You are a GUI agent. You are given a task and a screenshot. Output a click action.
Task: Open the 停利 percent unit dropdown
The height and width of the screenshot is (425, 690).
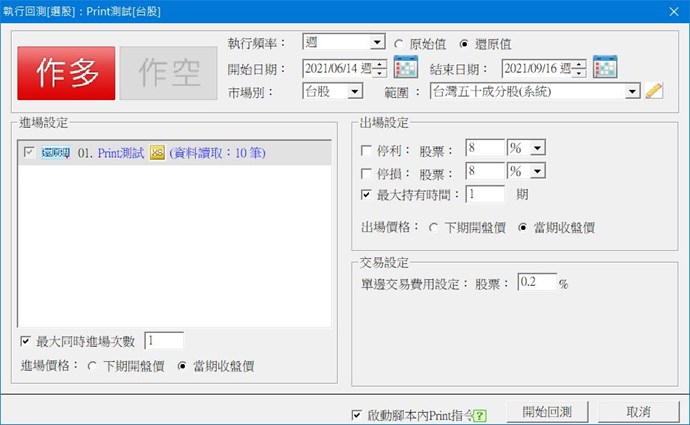click(x=537, y=148)
